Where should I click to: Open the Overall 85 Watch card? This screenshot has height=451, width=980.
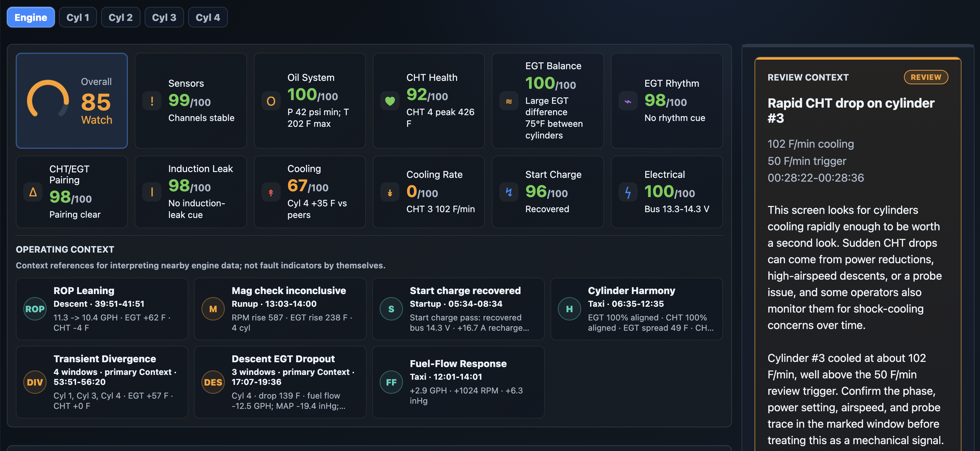(72, 100)
